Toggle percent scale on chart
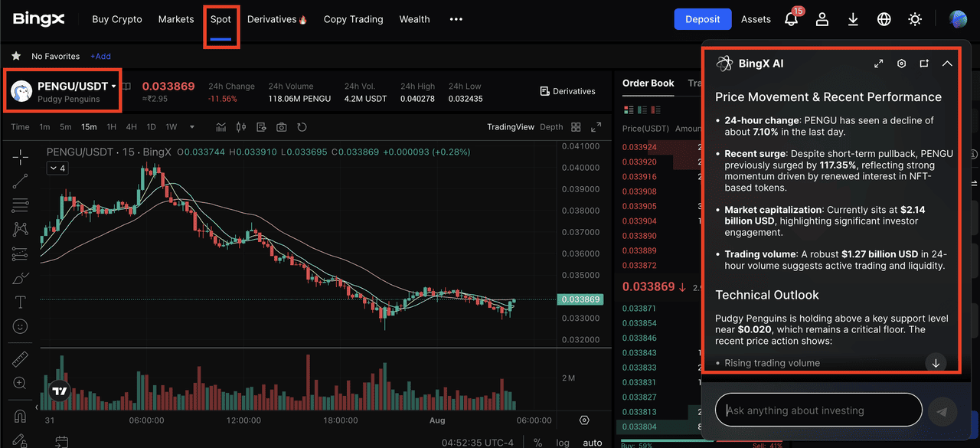This screenshot has height=448, width=980. (x=538, y=443)
